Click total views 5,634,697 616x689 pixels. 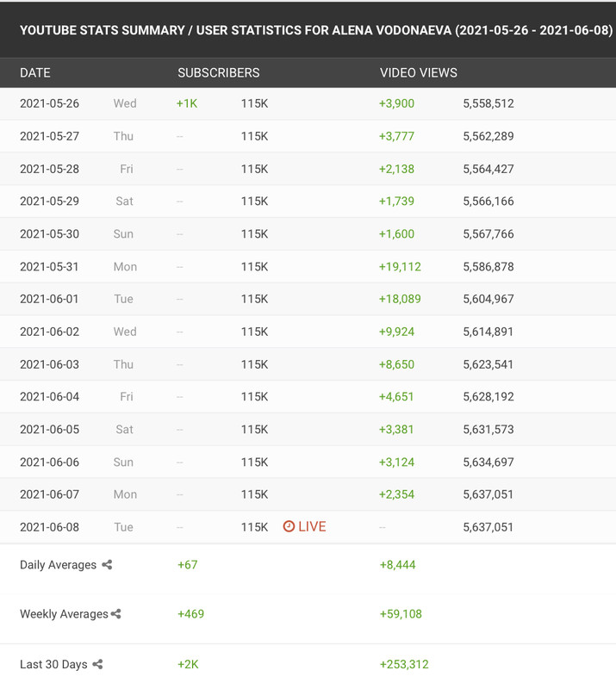[488, 462]
